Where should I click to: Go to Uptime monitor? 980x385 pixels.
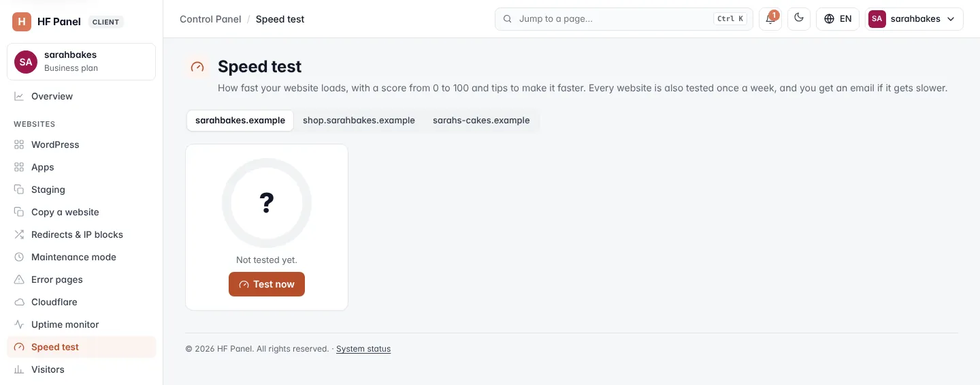pos(82,324)
